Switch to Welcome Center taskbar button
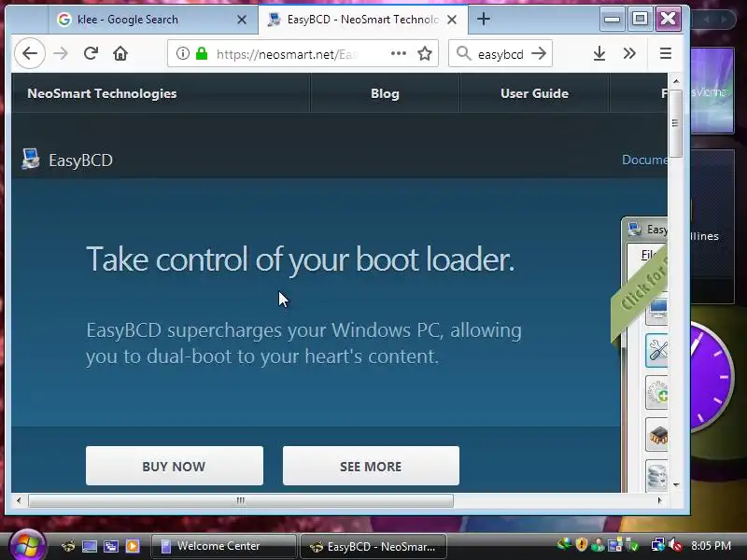Viewport: 747px width, 560px height. pyautogui.click(x=223, y=546)
